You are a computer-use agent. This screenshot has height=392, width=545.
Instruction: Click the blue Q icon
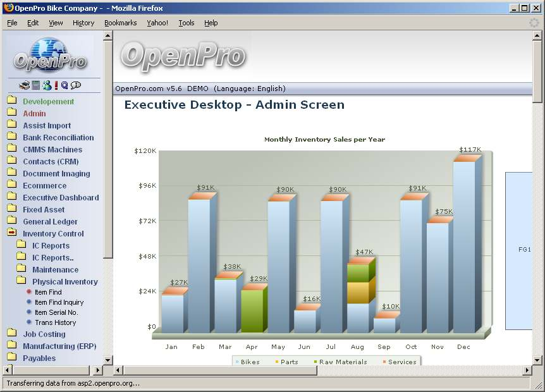pyautogui.click(x=64, y=85)
